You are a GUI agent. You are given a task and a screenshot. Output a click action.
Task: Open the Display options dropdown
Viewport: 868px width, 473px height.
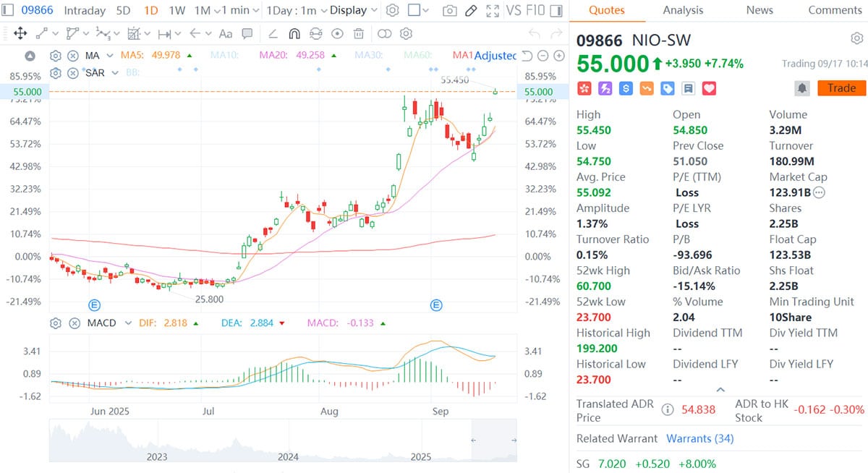click(x=352, y=10)
